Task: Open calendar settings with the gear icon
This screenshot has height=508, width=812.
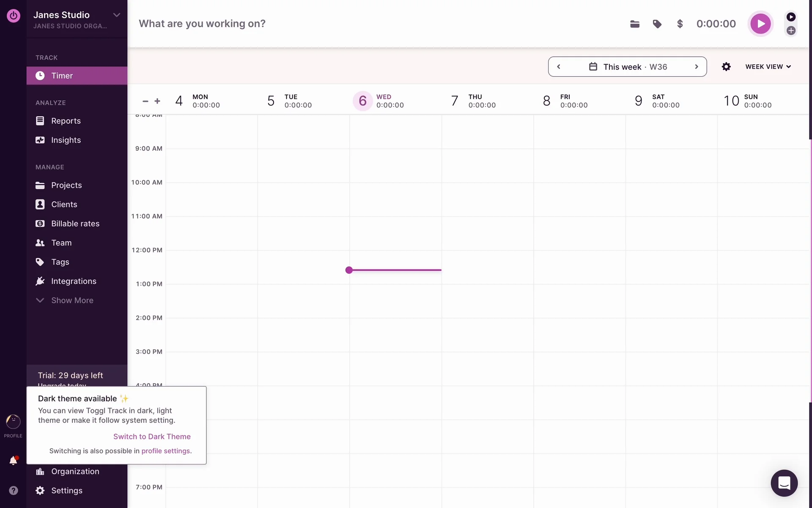Action: 726,67
